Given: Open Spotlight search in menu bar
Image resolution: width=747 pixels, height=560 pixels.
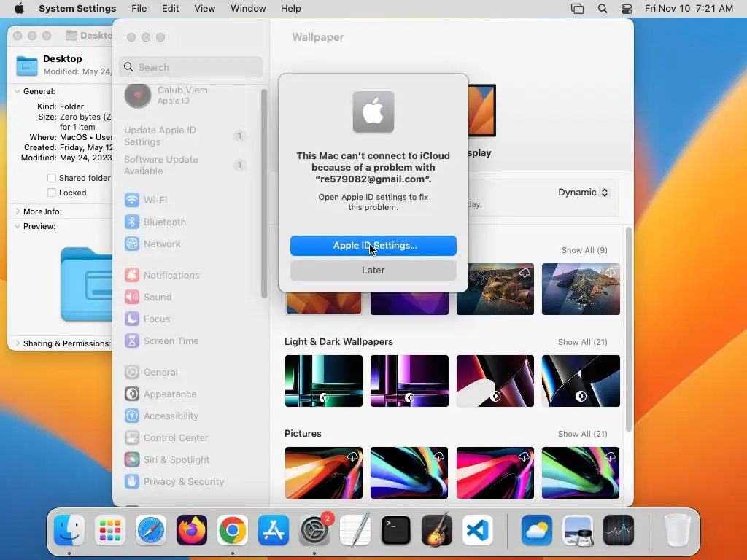Looking at the screenshot, I should coord(603,9).
